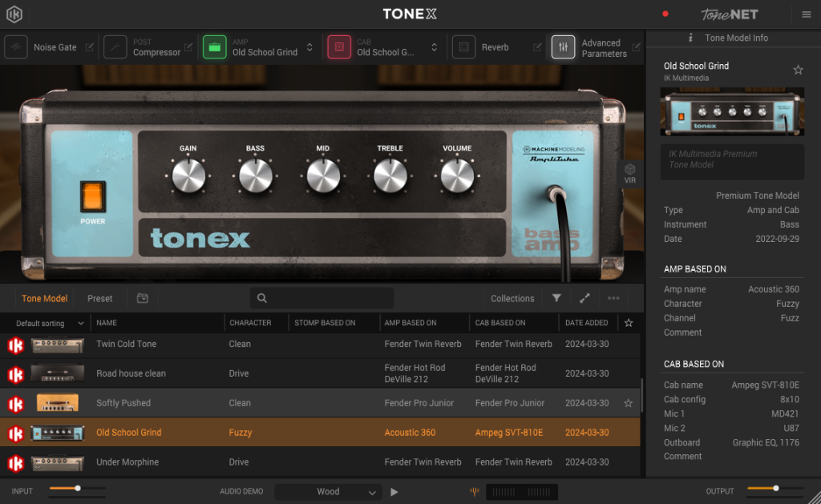Click the TREBLE knob
This screenshot has width=821, height=504.
(390, 175)
